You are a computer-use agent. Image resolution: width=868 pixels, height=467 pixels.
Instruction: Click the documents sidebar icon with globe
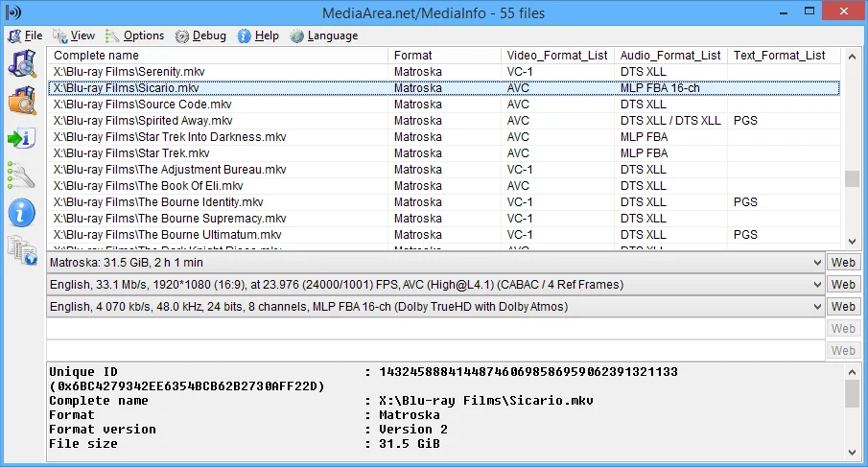[22, 250]
